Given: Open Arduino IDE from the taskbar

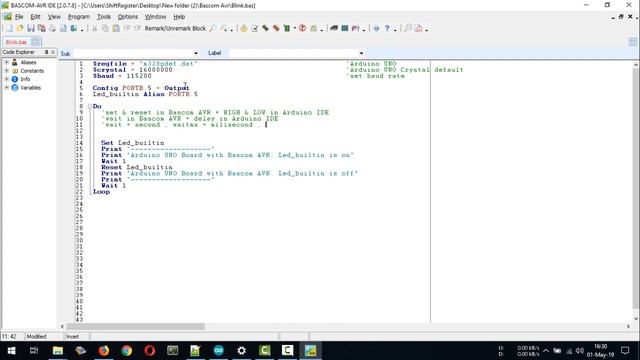Looking at the screenshot, I should click(x=219, y=351).
